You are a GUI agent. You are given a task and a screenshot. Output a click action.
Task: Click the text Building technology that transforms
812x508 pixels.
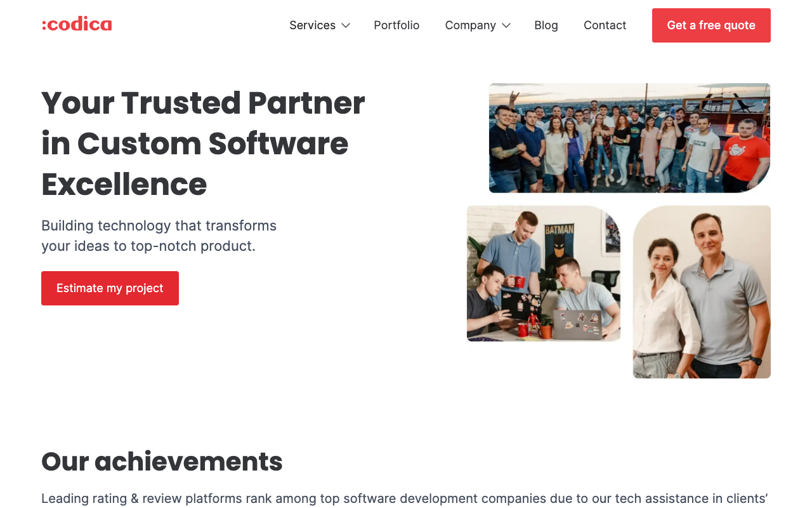point(159,225)
